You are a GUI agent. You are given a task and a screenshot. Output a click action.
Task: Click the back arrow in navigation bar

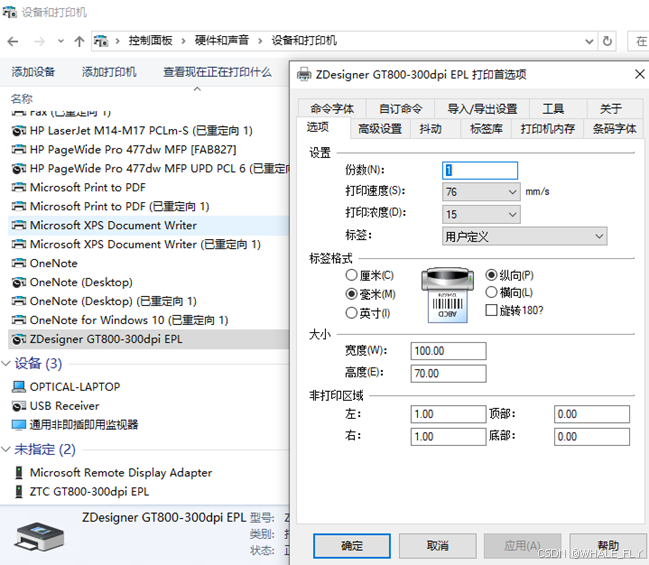[x=13, y=41]
